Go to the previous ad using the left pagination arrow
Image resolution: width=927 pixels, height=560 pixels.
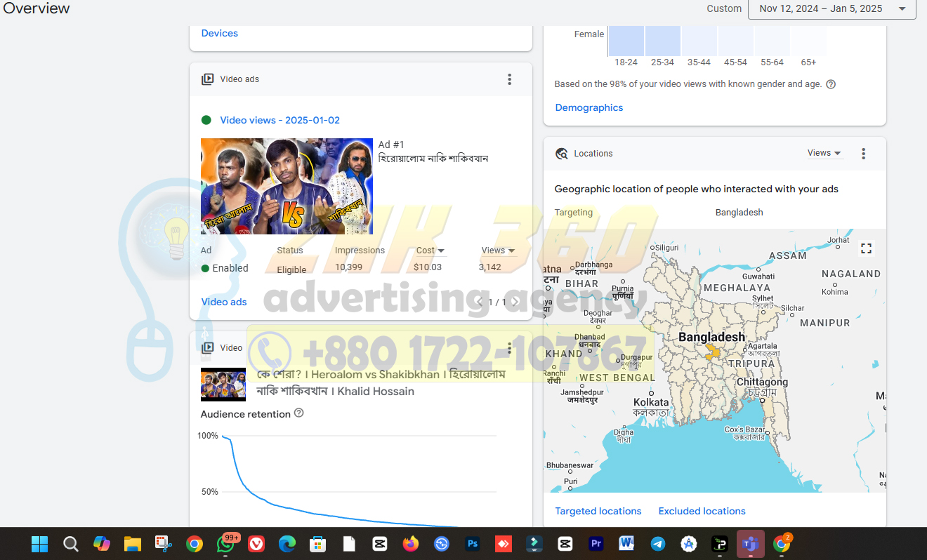[480, 302]
